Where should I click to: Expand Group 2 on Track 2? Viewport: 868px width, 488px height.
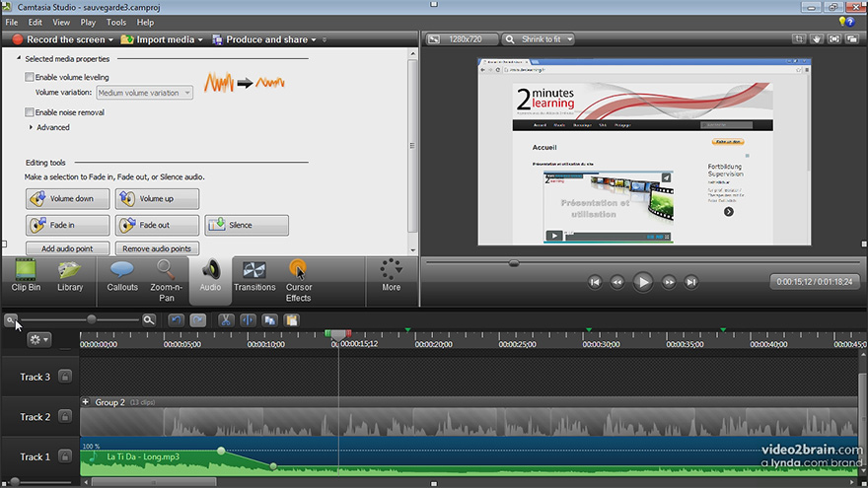click(85, 401)
